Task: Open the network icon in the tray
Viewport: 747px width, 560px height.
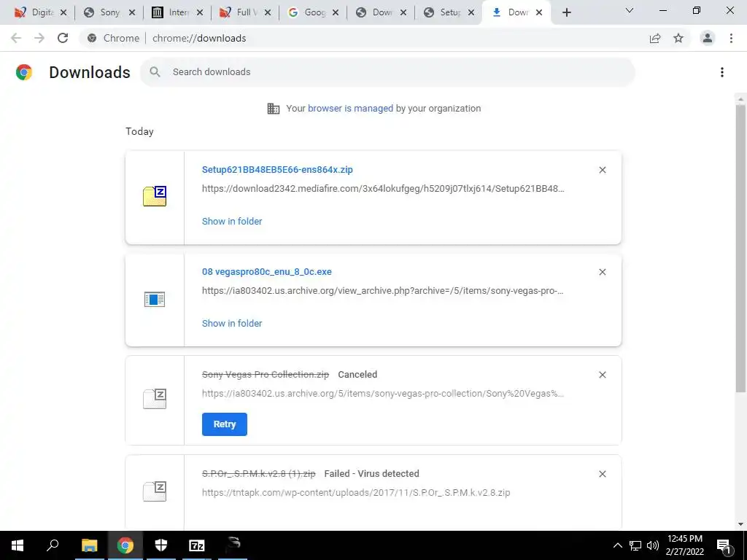Action: click(x=635, y=545)
